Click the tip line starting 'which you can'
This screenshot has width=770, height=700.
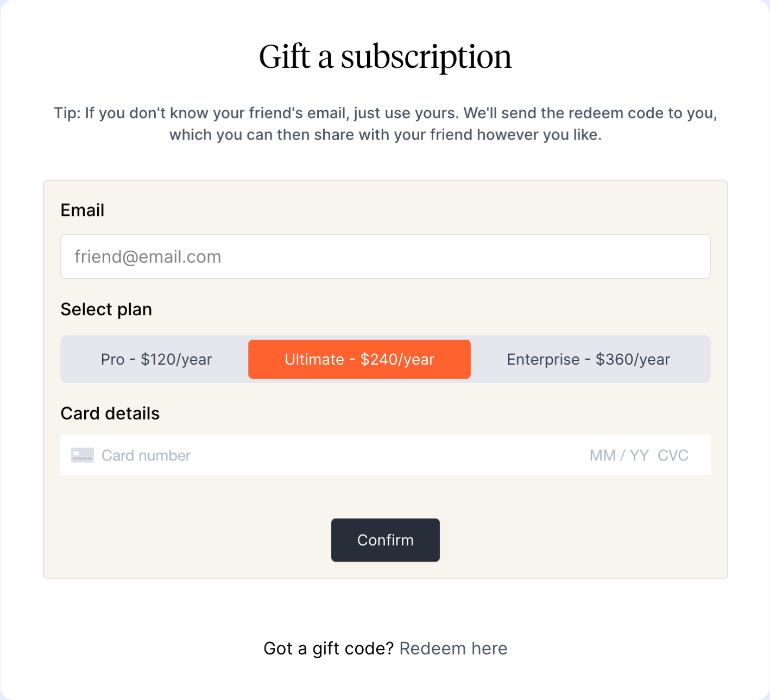[385, 135]
